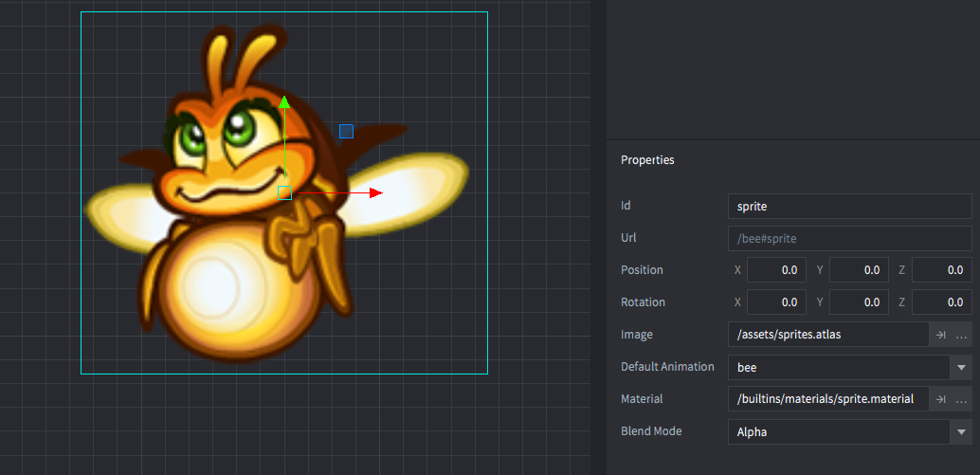
Task: Select the Position X value field
Action: coord(776,270)
